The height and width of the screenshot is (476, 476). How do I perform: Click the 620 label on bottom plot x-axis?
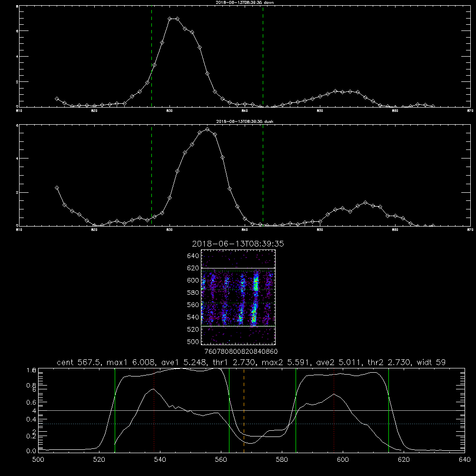tap(404, 460)
